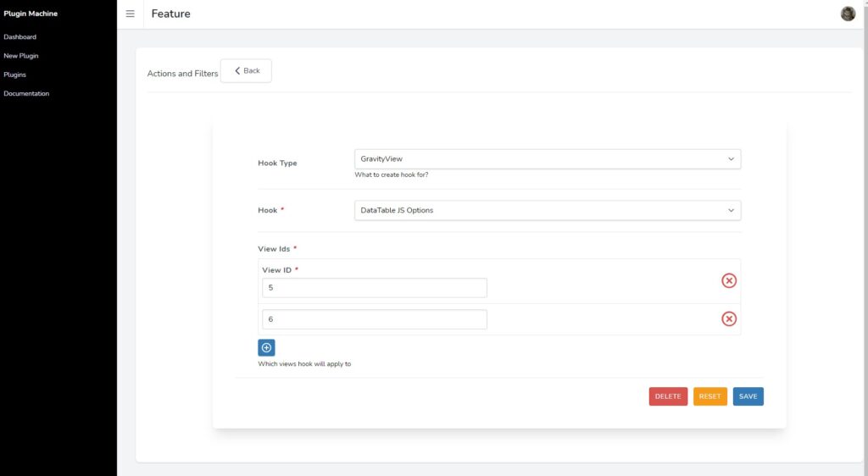Remove View ID 5 with red X
This screenshot has width=868, height=476.
(728, 281)
